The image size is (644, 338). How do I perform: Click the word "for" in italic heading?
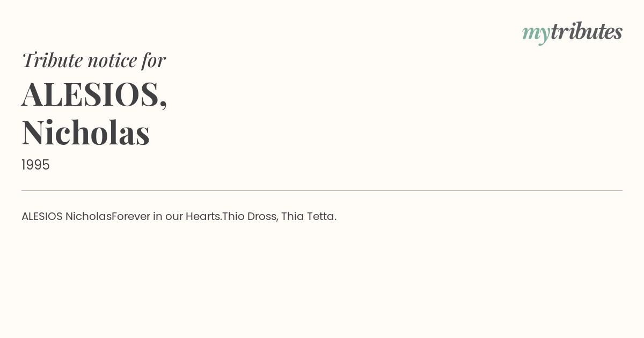click(153, 60)
